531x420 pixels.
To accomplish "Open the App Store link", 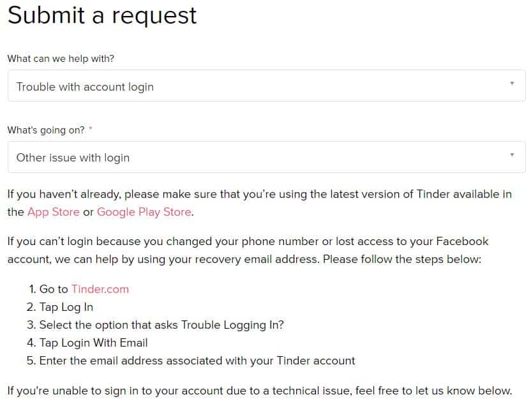I will [54, 212].
